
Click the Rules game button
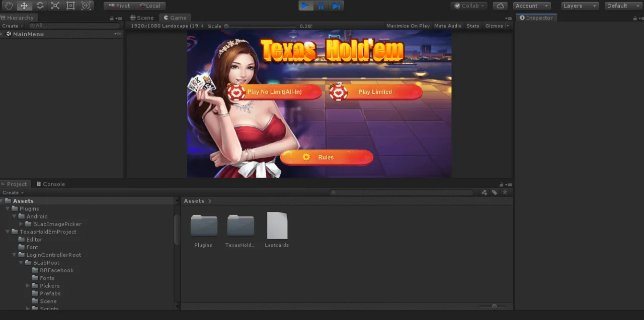[326, 157]
